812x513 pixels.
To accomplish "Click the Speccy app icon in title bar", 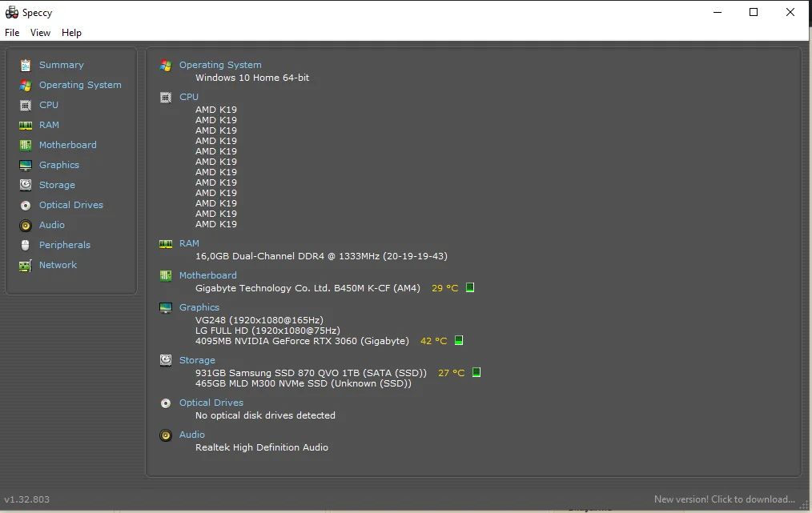I will [x=12, y=13].
